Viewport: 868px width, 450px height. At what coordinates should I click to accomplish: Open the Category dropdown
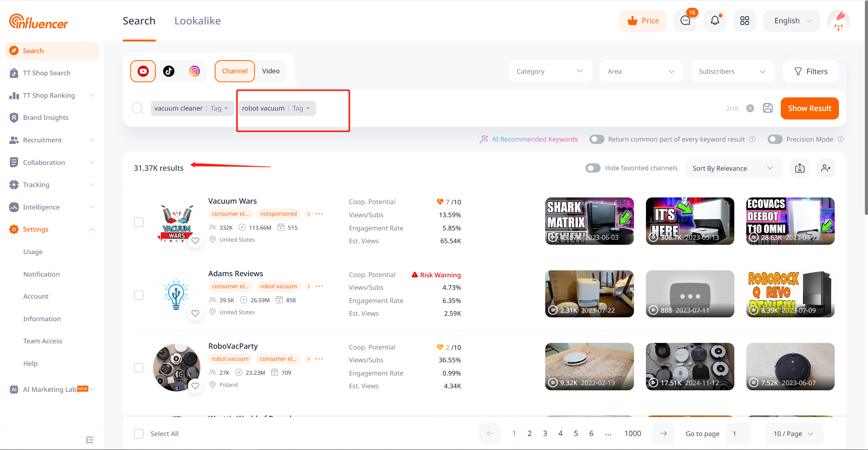pos(549,71)
